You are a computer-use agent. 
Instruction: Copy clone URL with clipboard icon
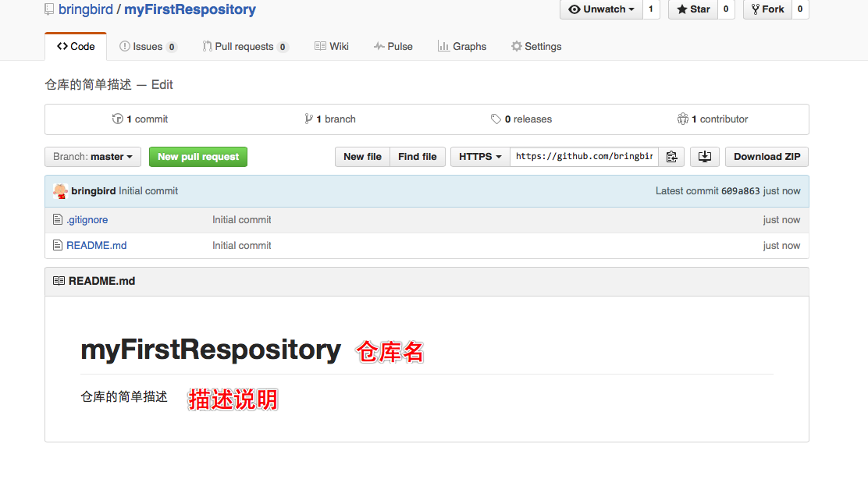(671, 157)
